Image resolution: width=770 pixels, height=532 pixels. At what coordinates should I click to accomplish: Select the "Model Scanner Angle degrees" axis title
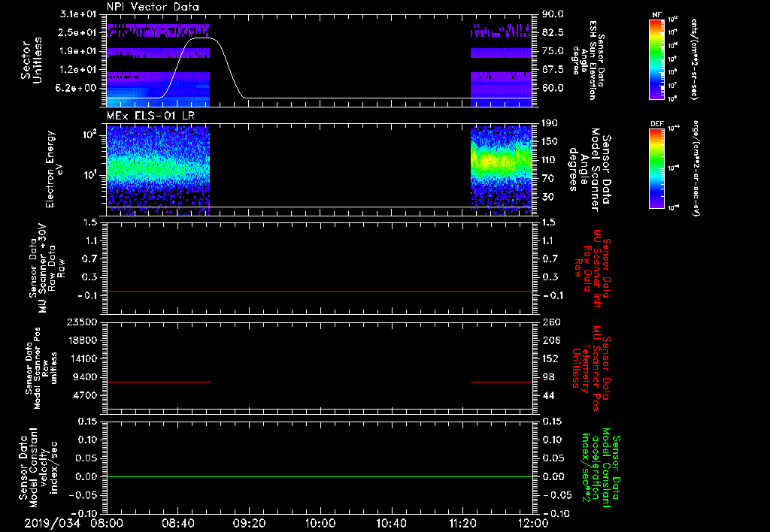590,169
